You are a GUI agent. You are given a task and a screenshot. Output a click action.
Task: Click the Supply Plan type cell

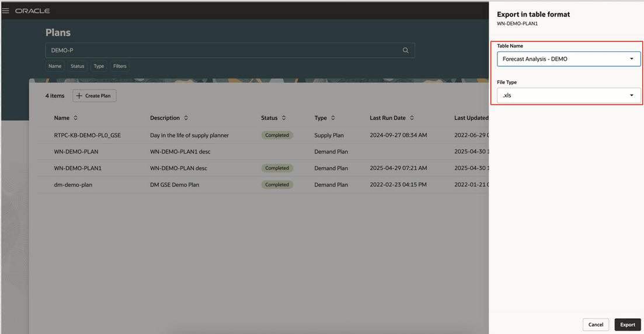(x=329, y=135)
